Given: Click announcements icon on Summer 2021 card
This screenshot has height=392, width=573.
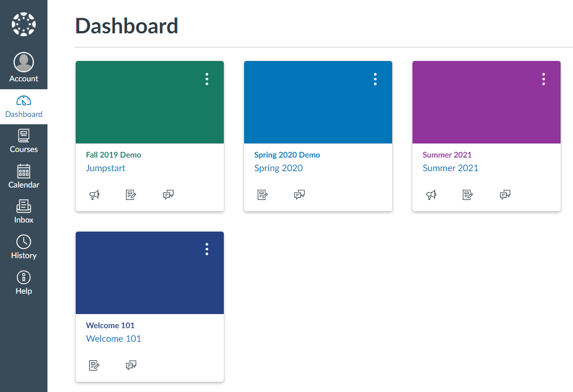Looking at the screenshot, I should tap(431, 195).
